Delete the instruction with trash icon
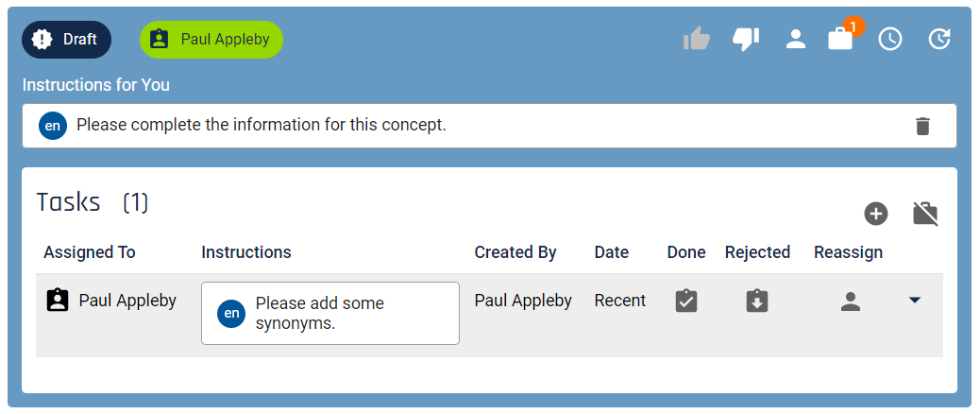The width and height of the screenshot is (980, 414). click(922, 126)
